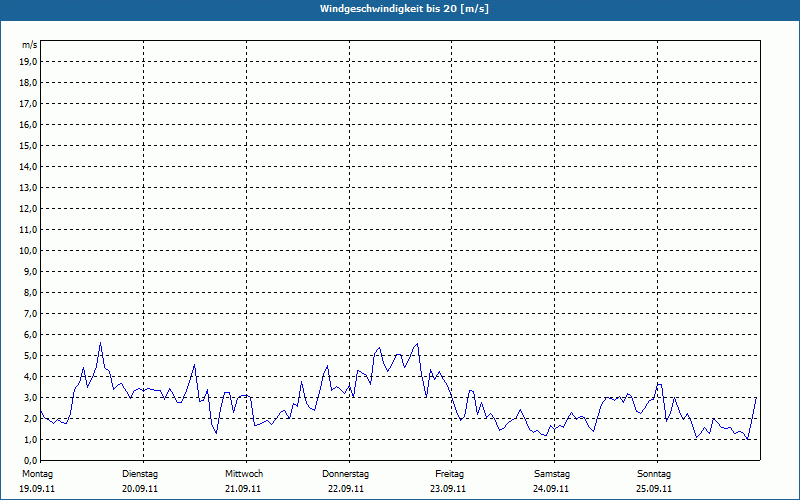Click the Thursday evening wind peak near 5.5 m/s
This screenshot has width=800, height=500.
click(x=418, y=344)
